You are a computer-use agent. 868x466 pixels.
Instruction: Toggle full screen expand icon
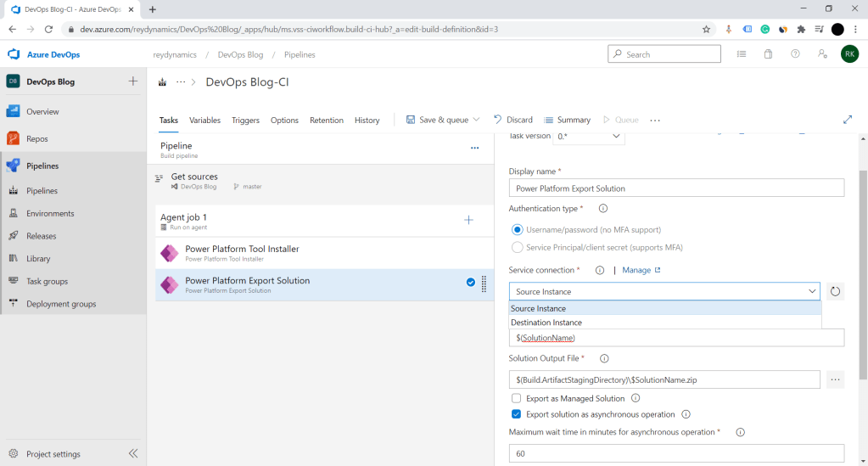[847, 120]
